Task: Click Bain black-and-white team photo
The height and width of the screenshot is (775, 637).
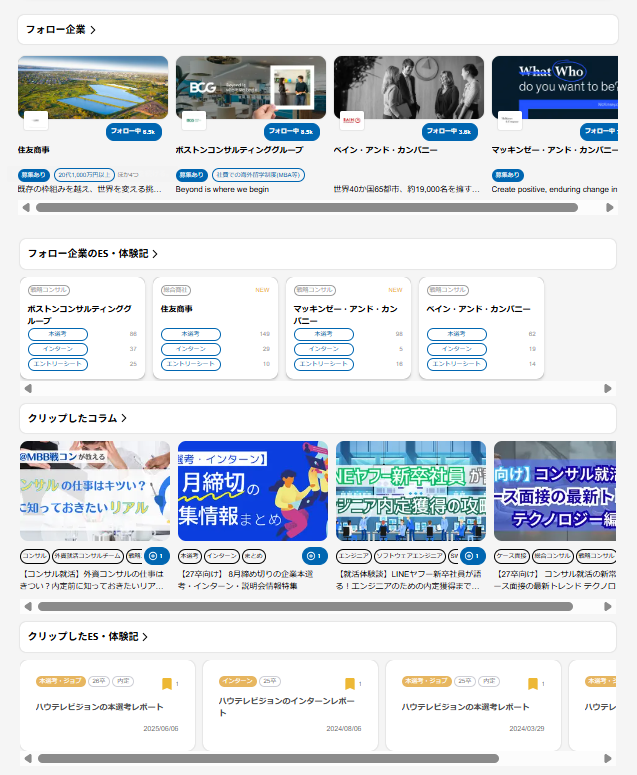Action: (x=409, y=87)
